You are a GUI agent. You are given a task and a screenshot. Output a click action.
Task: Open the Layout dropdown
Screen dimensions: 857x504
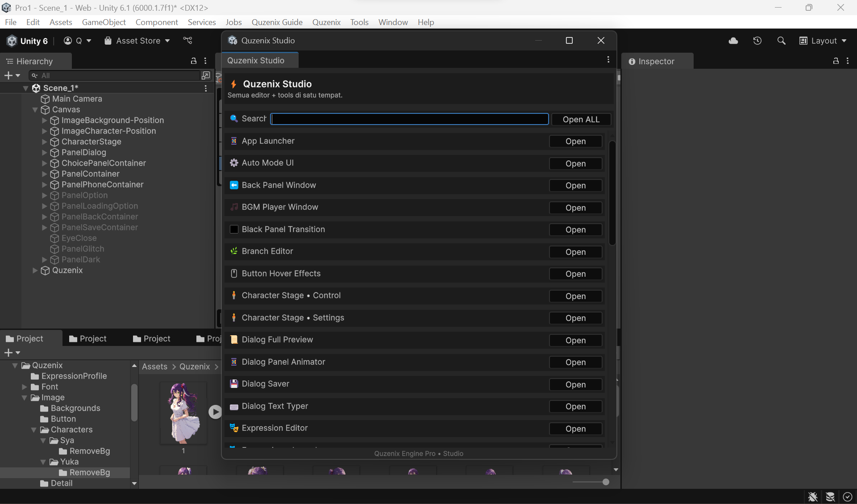point(824,41)
